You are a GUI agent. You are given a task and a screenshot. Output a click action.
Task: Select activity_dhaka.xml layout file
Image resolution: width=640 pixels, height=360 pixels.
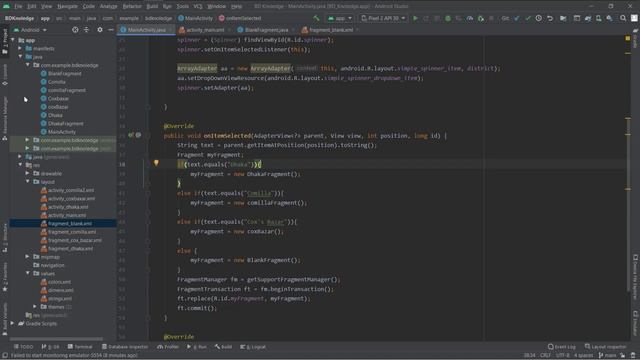[x=64, y=207]
